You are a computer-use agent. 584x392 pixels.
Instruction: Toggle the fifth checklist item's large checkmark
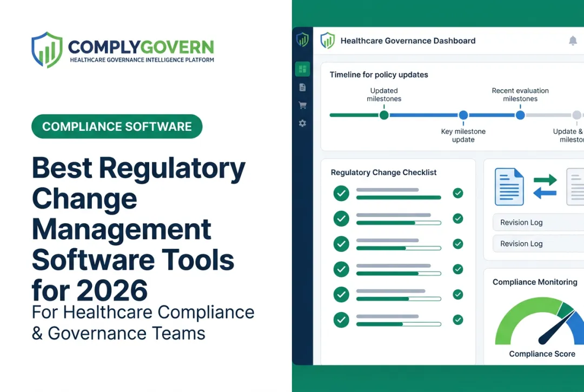pos(341,295)
